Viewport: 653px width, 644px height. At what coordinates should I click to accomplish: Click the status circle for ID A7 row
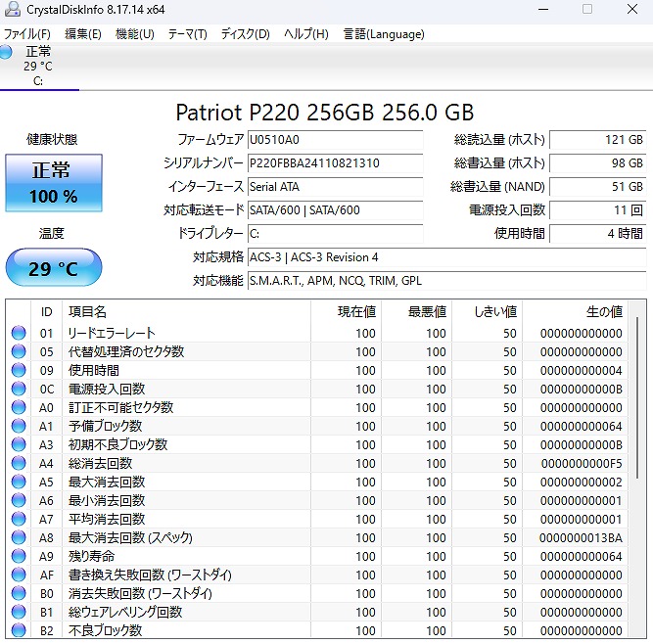pyautogui.click(x=19, y=519)
